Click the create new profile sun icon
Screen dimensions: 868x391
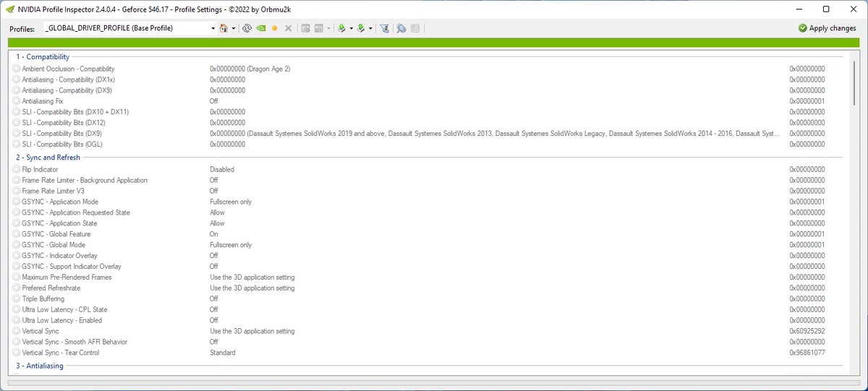click(x=275, y=28)
